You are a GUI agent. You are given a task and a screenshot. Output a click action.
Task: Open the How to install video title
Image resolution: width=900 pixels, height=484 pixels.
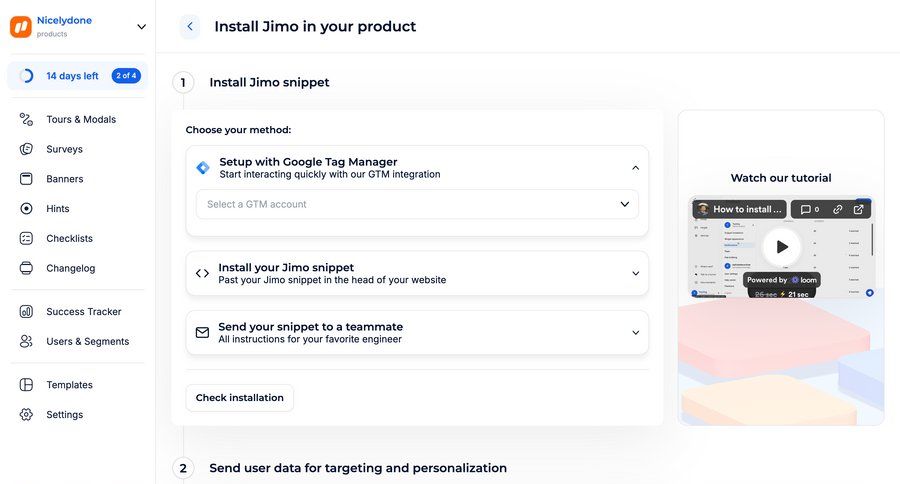click(x=747, y=210)
